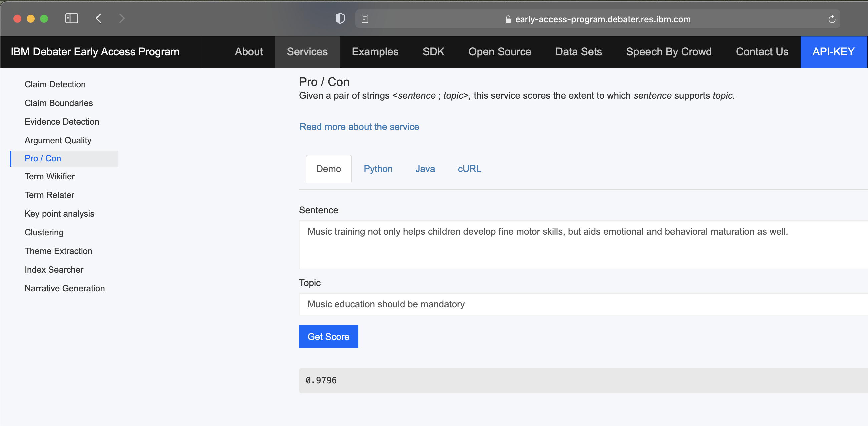Click the blue API-KEY button

click(834, 52)
